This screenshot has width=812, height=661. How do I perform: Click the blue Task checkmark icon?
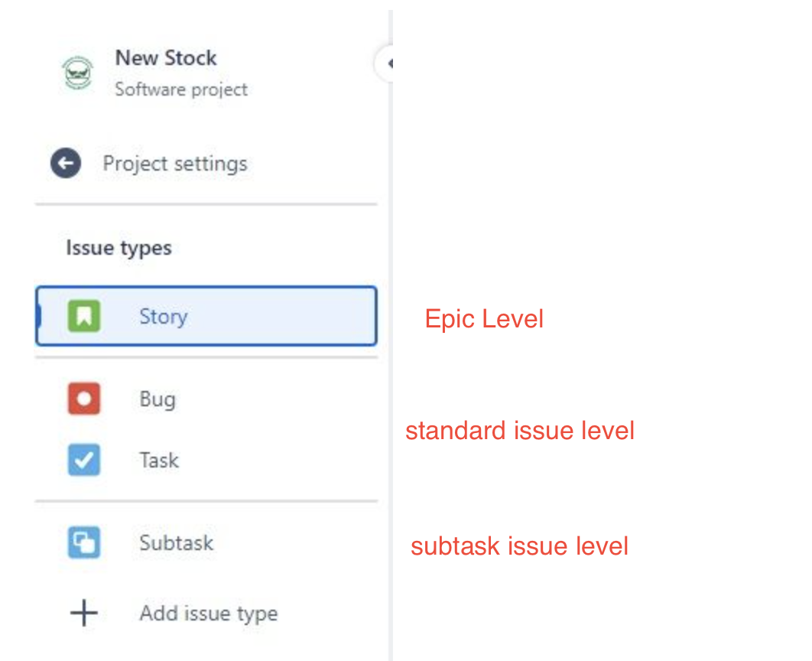point(84,460)
